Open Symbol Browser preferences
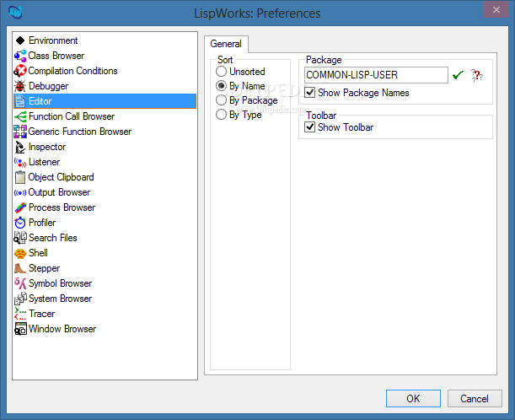The width and height of the screenshot is (515, 420). (x=105, y=283)
